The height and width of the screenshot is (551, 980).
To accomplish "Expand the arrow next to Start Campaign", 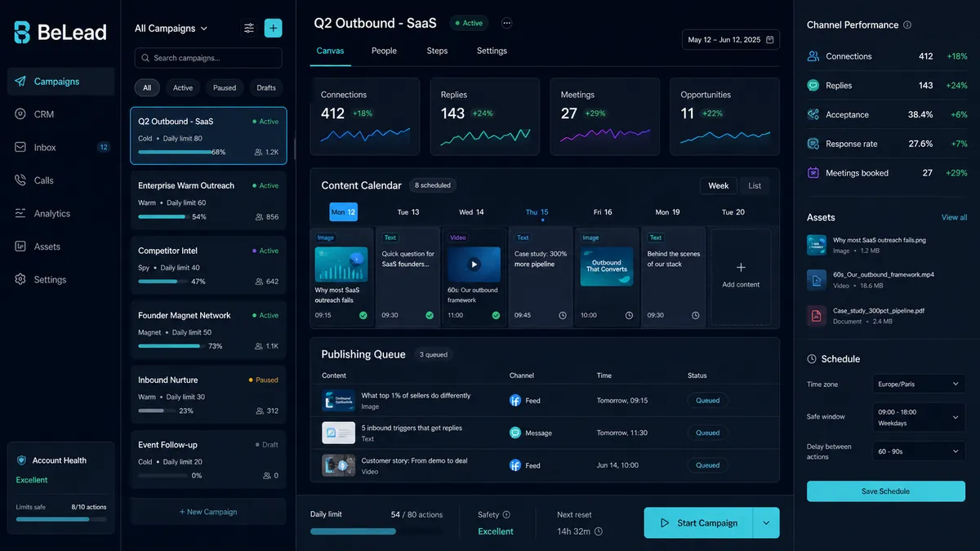I will pos(766,523).
